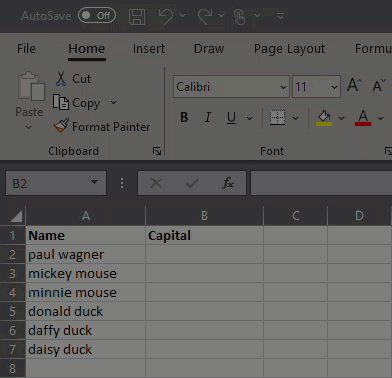This screenshot has width=392, height=378.
Task: Select the cell 'daffy duck'
Action: point(85,330)
